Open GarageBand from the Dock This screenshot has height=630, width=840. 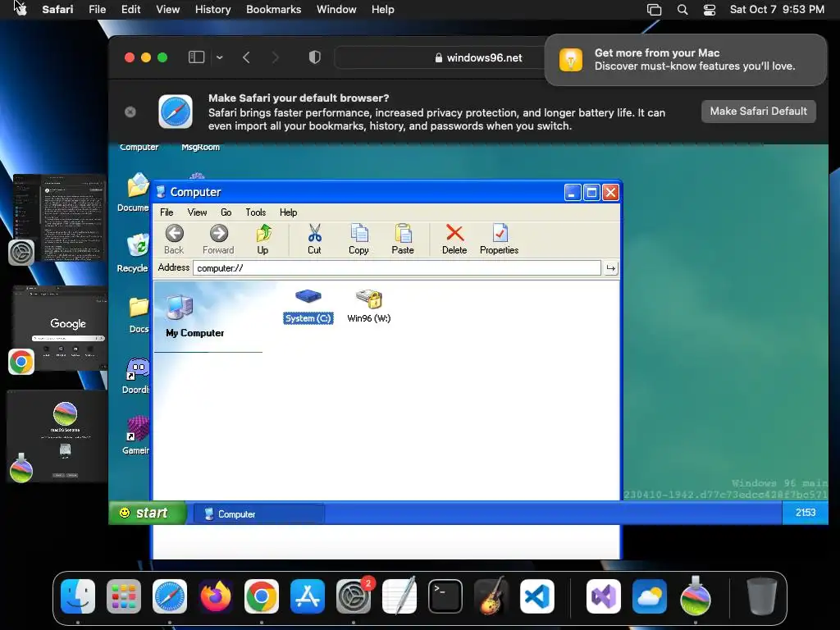click(491, 596)
